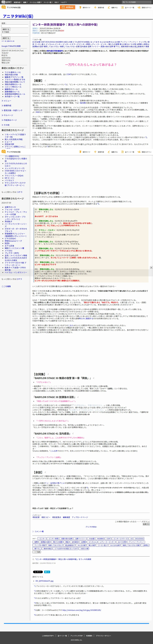Image resolution: width=153 pixels, height=644 pixels.
Task: Click edit pencil next to BABYLON STAGE 38 heading
Action: coord(78,397)
